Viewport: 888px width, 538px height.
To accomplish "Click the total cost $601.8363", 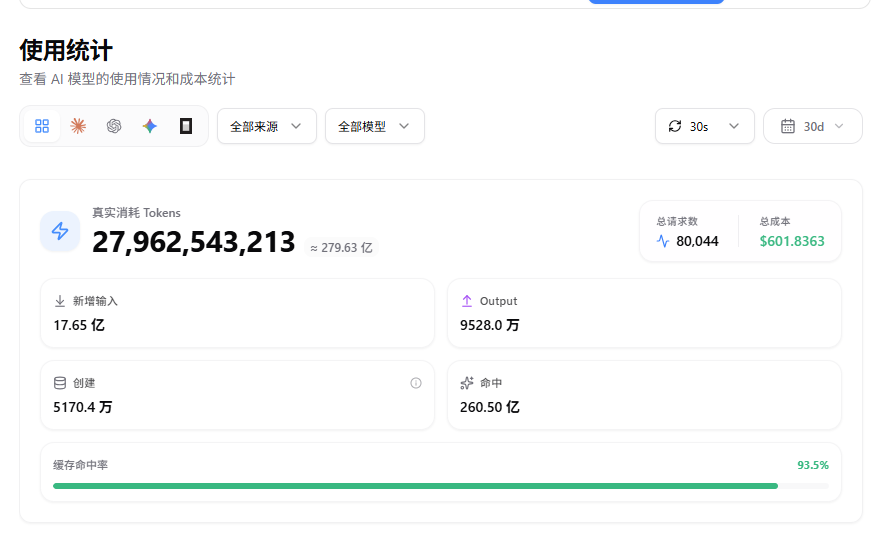I will pyautogui.click(x=792, y=241).
